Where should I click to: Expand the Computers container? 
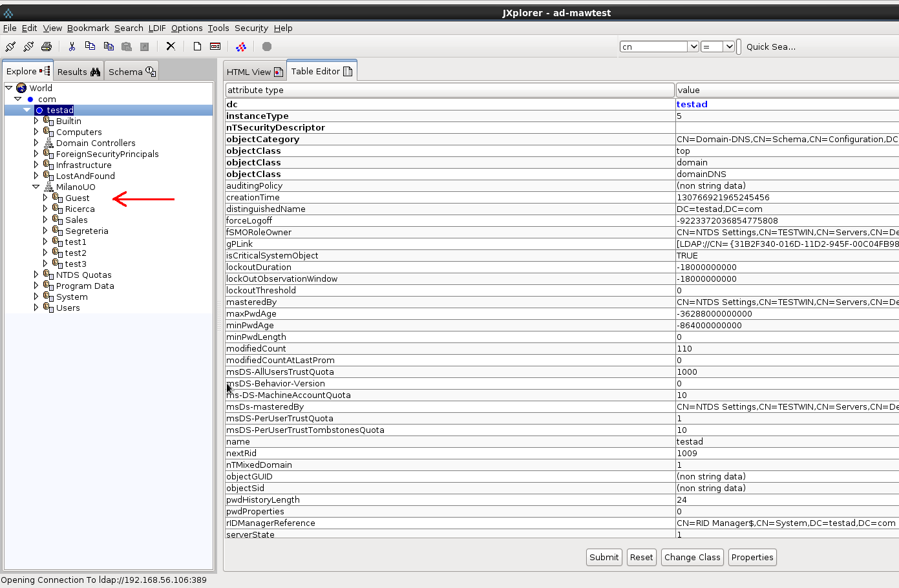(36, 132)
